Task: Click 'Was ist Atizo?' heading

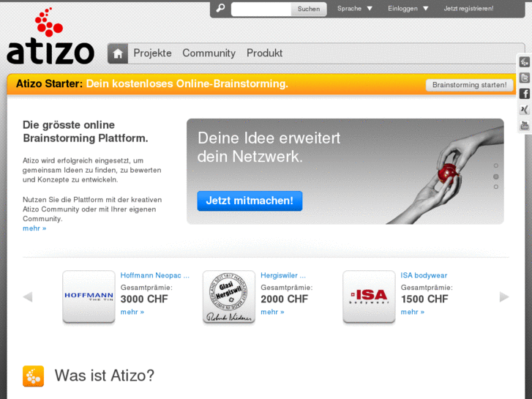Action: coord(105,376)
